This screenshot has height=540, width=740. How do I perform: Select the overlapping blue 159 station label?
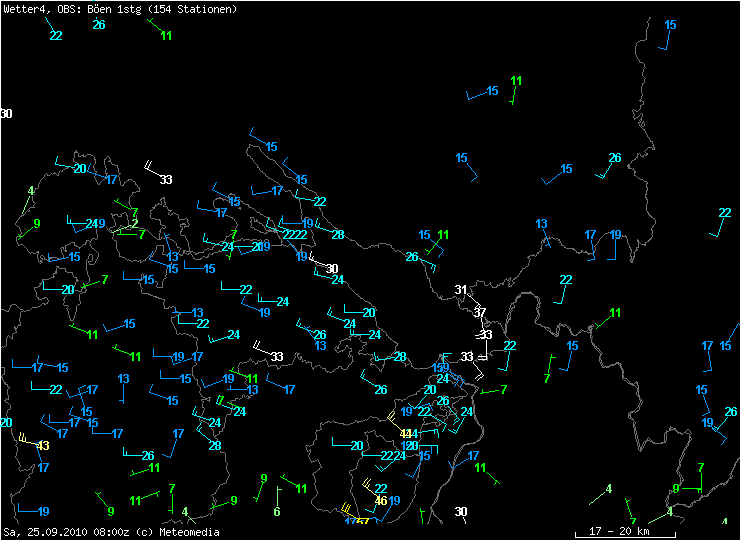point(440,369)
